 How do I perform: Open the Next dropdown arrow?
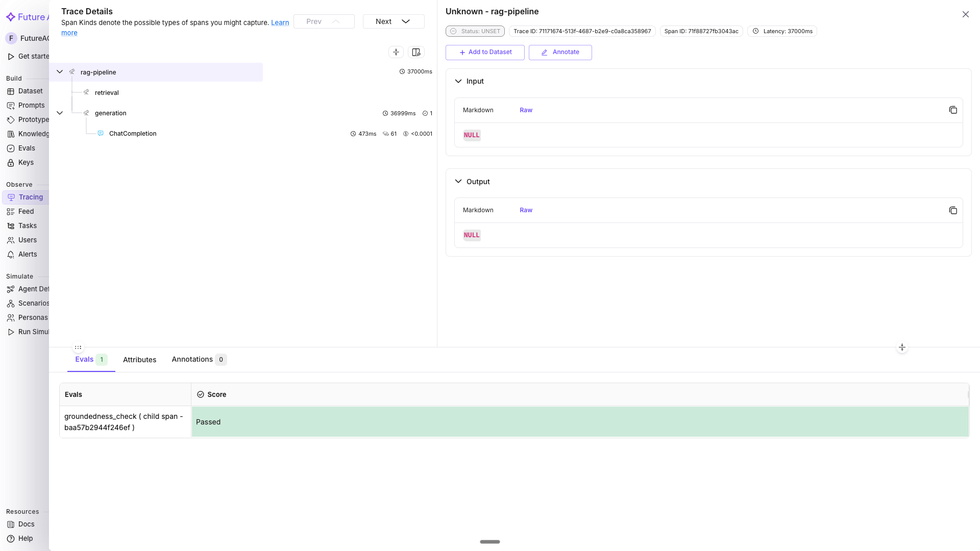pos(405,21)
